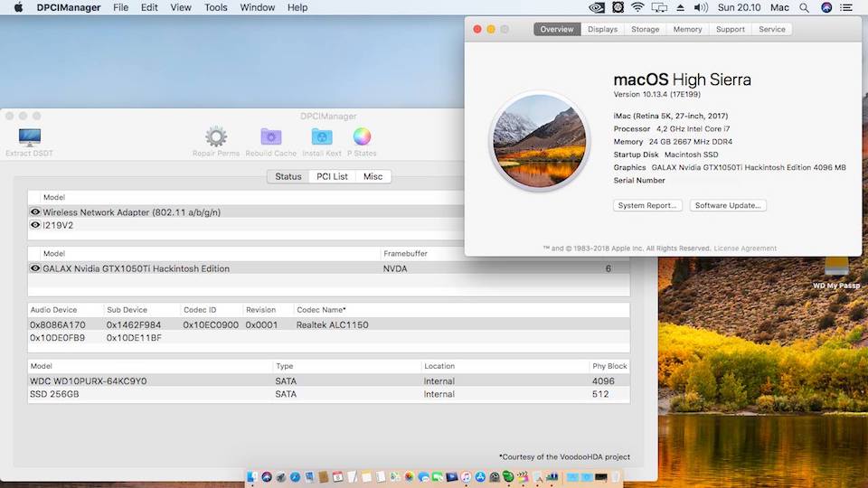Toggle eye icon for Wireless Network Adapter
Screen dimensions: 868x488
35,211
